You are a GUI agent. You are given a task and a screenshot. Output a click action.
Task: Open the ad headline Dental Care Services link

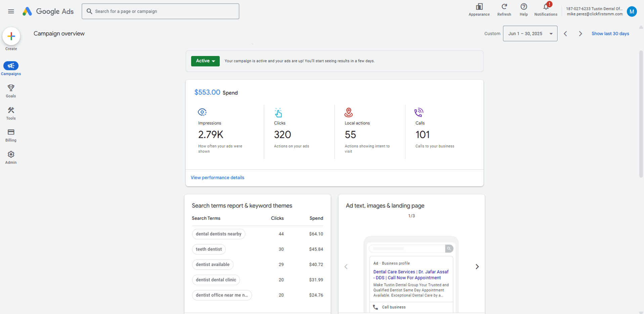[x=411, y=275]
